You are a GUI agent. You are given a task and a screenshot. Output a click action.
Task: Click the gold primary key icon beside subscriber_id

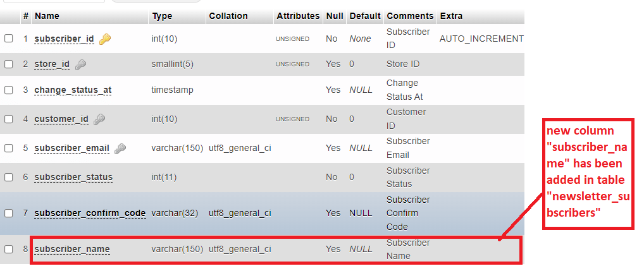[105, 39]
